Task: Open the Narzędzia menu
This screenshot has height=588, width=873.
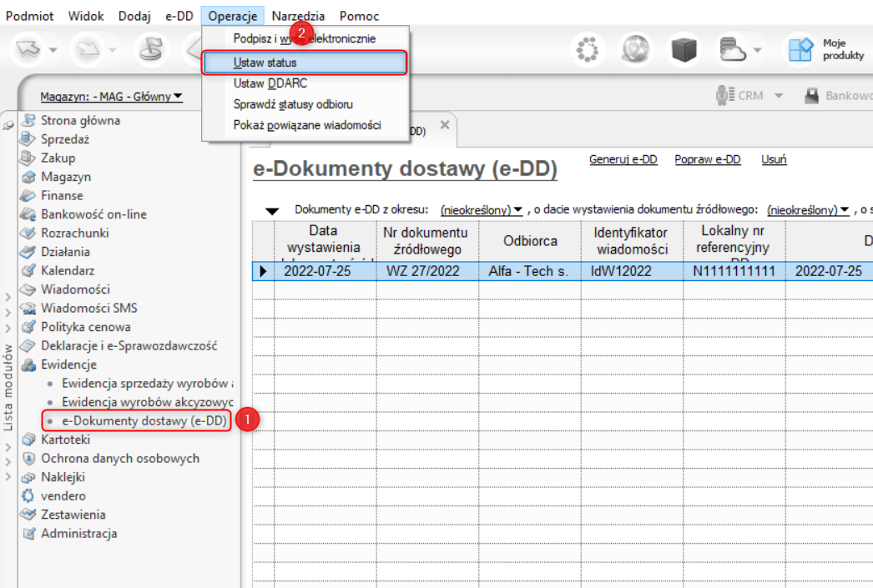Action: 298,16
